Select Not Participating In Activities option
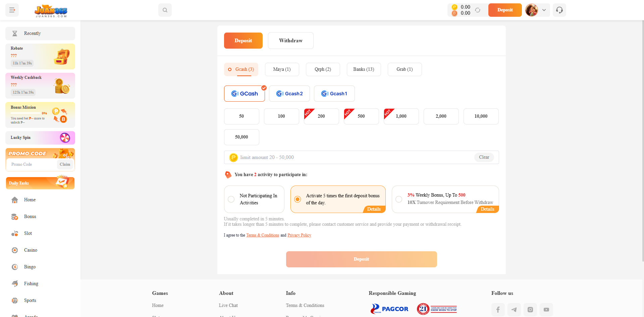Image resolution: width=644 pixels, height=317 pixels. (254, 199)
